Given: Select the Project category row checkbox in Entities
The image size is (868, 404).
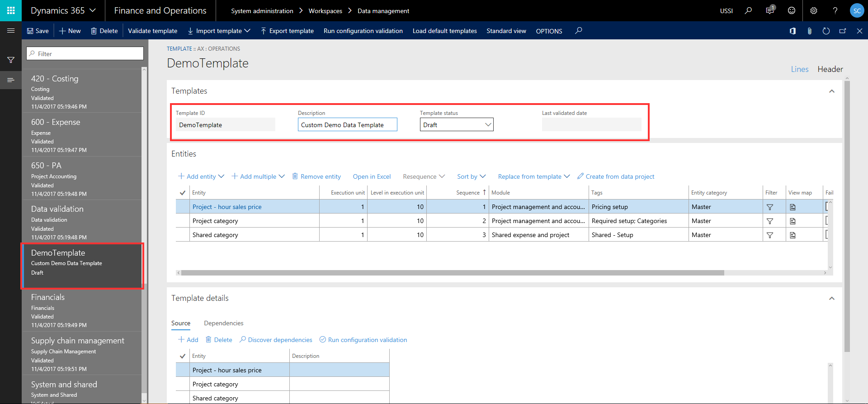Looking at the screenshot, I should coord(183,221).
